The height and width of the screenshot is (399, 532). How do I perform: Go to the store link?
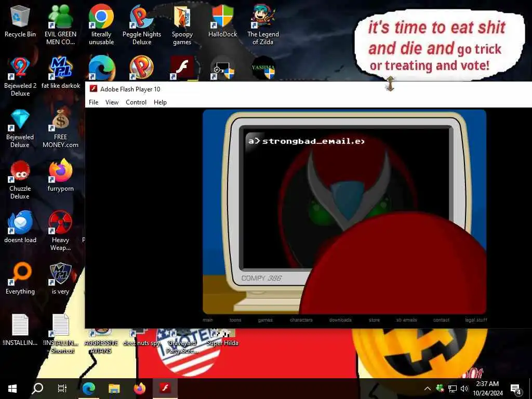pos(374,320)
